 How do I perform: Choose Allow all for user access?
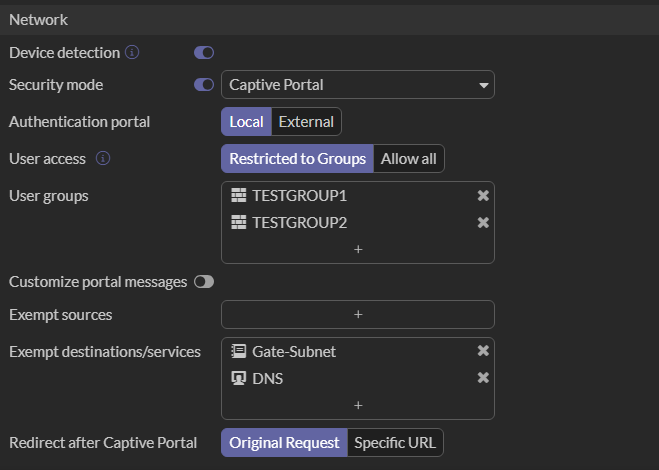point(408,159)
